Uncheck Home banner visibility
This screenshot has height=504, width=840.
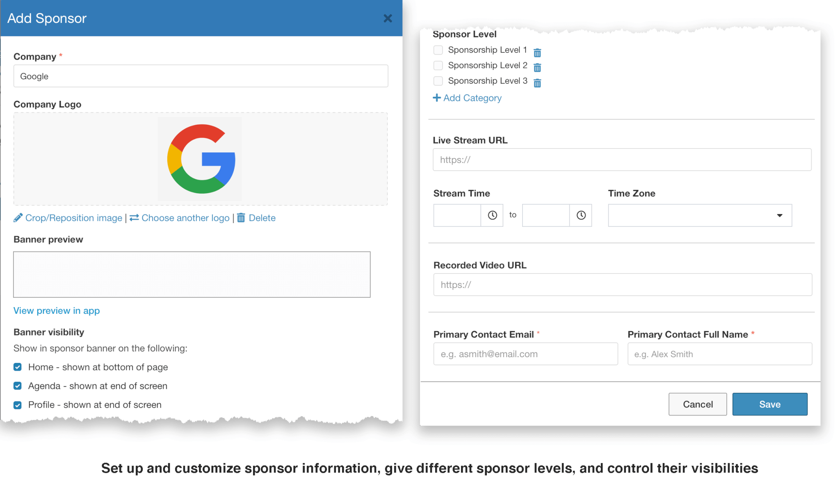[17, 367]
